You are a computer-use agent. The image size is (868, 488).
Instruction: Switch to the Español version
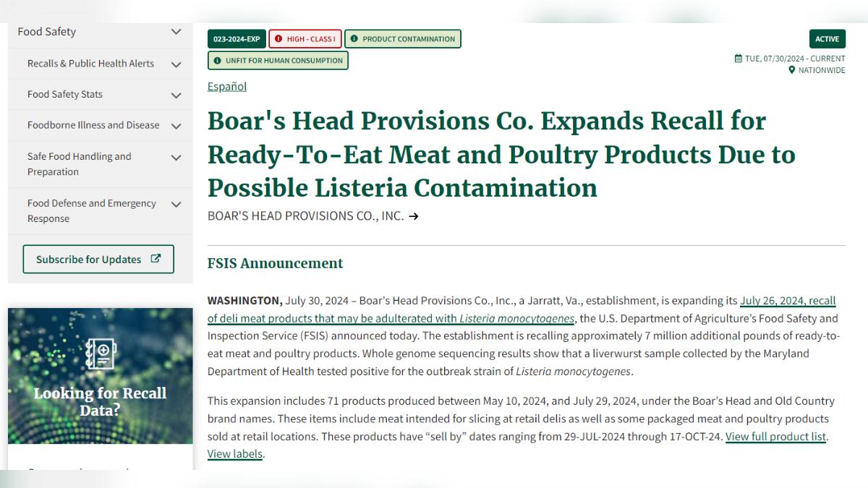pyautogui.click(x=227, y=87)
